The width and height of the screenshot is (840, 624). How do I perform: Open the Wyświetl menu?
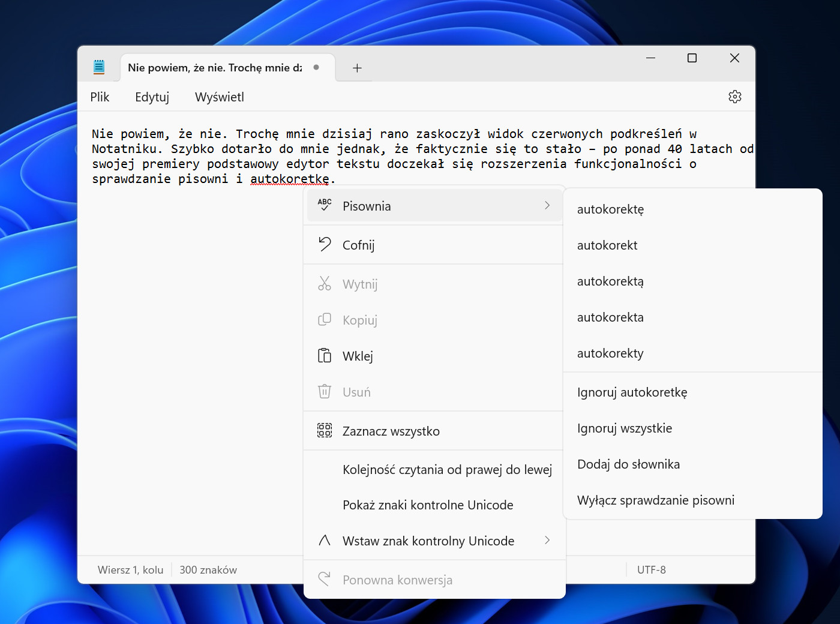[220, 97]
